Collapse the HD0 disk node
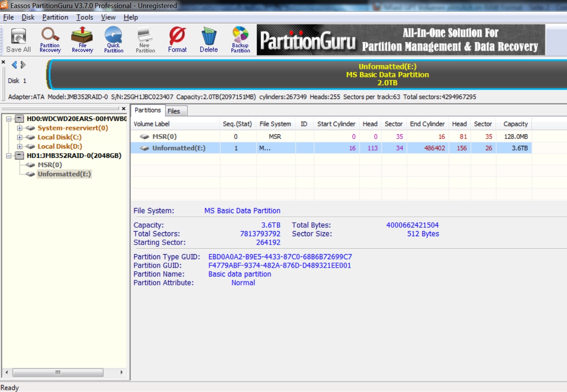Image resolution: width=567 pixels, height=392 pixels. click(x=8, y=119)
